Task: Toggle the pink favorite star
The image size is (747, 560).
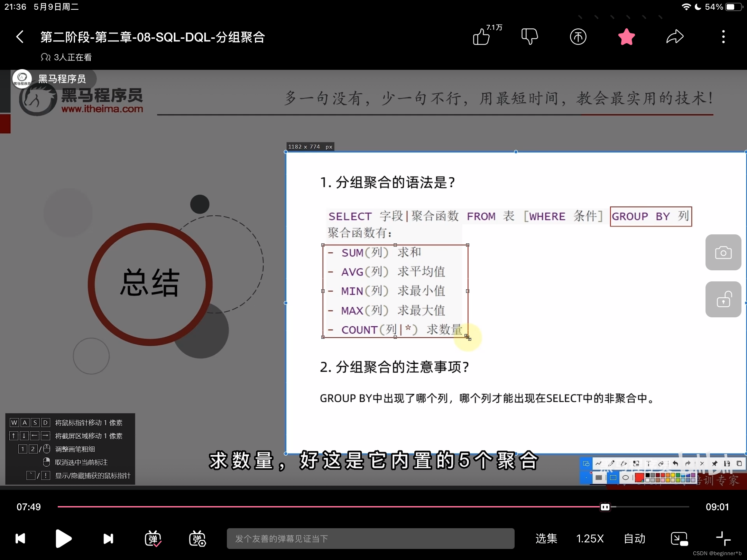Action: click(626, 37)
